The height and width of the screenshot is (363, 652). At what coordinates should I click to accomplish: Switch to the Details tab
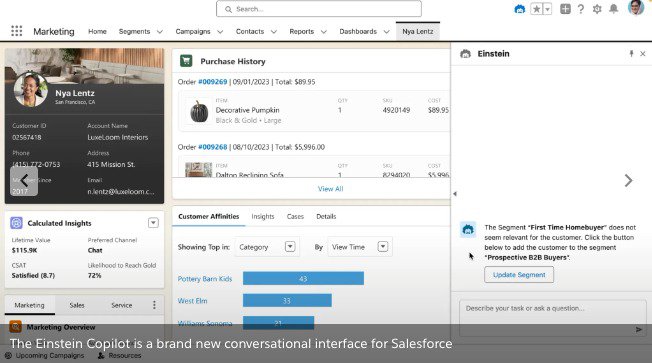pyautogui.click(x=326, y=217)
